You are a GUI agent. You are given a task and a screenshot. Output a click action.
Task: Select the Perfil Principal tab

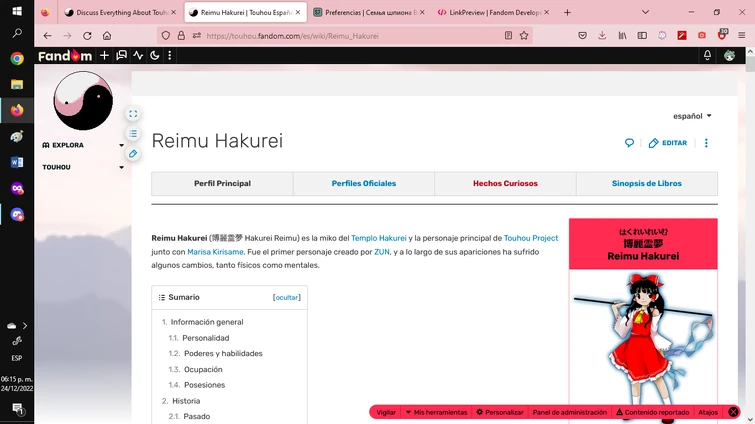click(222, 183)
